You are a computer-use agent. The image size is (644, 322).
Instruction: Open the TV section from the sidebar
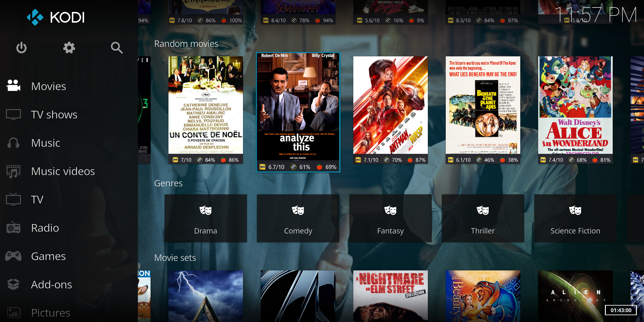(37, 199)
